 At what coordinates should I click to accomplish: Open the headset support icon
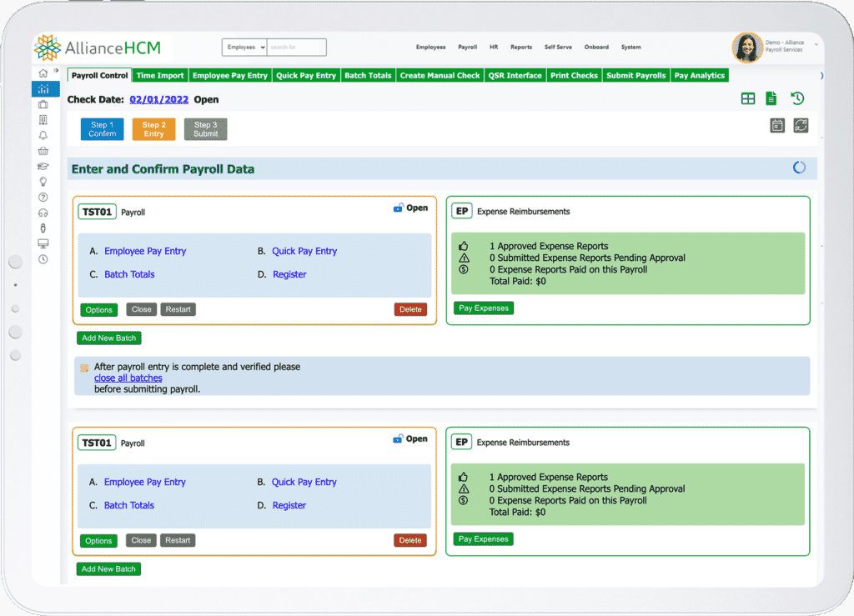pos(43,213)
